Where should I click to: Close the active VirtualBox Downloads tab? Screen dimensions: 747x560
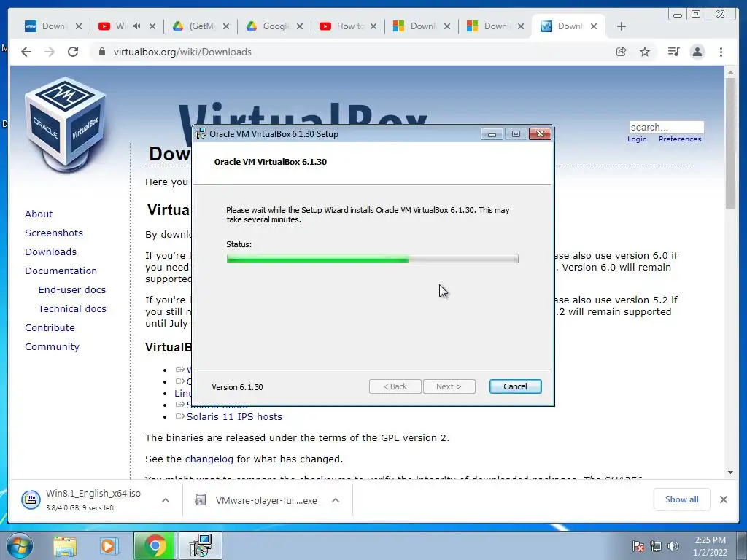pyautogui.click(x=594, y=26)
